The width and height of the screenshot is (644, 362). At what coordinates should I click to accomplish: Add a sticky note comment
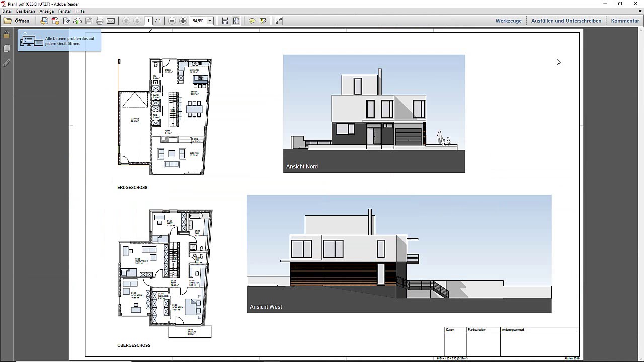(252, 21)
